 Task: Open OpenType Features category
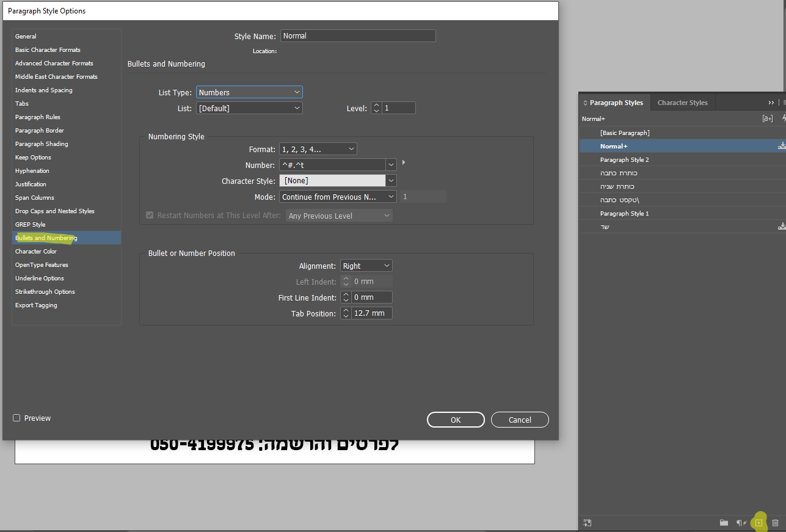pos(67,265)
